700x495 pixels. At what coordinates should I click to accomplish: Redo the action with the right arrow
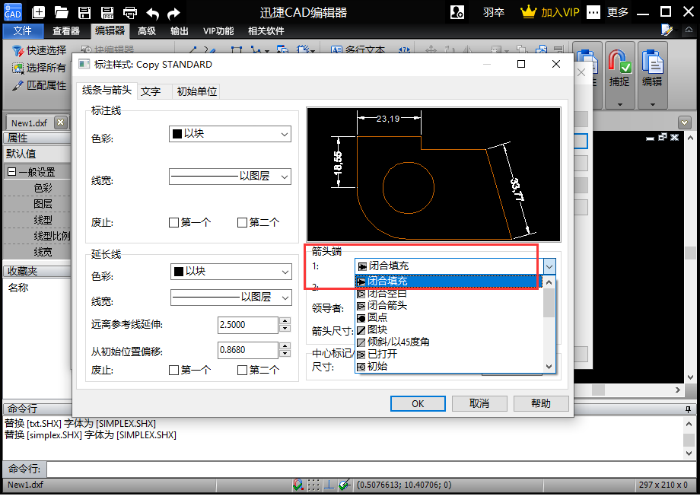(x=174, y=13)
